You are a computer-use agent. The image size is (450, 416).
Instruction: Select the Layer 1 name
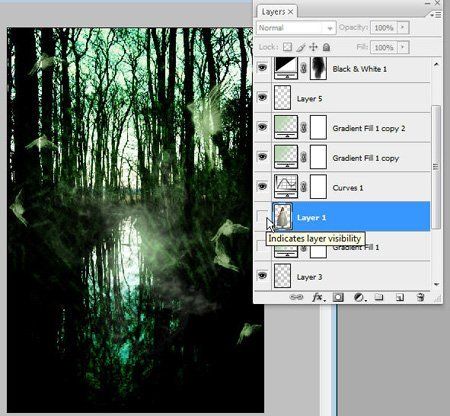click(x=311, y=218)
